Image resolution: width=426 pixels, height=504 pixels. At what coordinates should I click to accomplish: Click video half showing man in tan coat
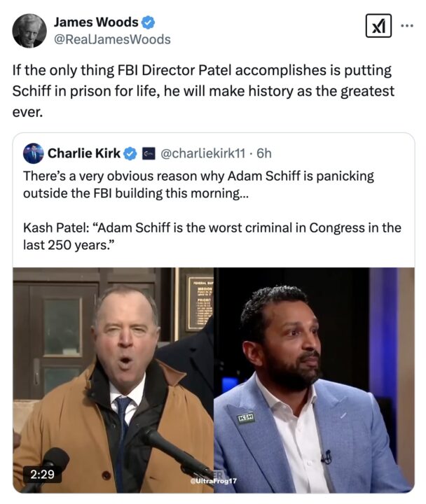112,378
